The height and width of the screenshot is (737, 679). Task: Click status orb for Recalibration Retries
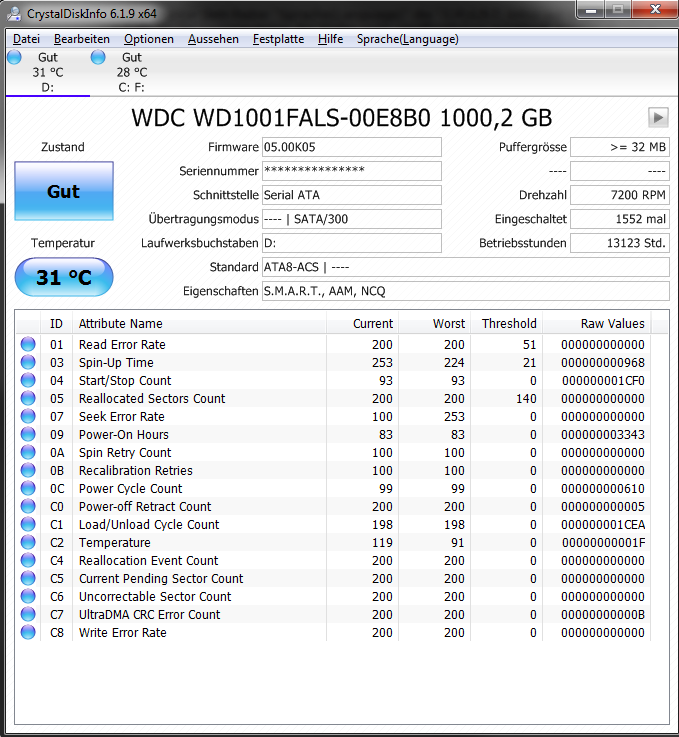pyautogui.click(x=28, y=470)
